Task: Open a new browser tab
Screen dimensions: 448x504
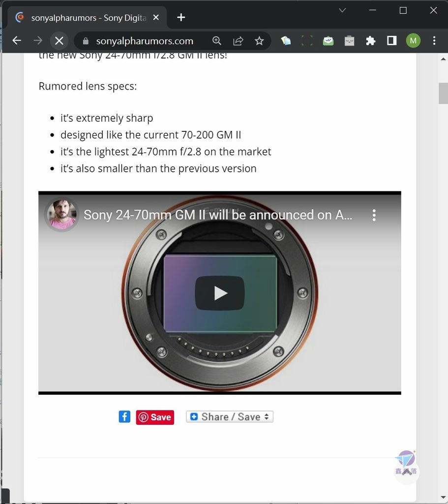Action: tap(181, 17)
